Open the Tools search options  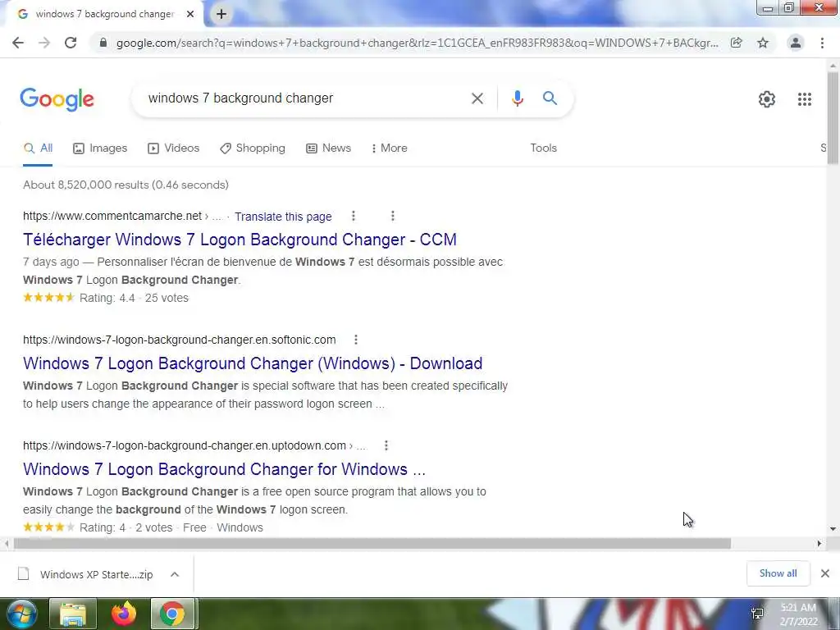pos(544,148)
